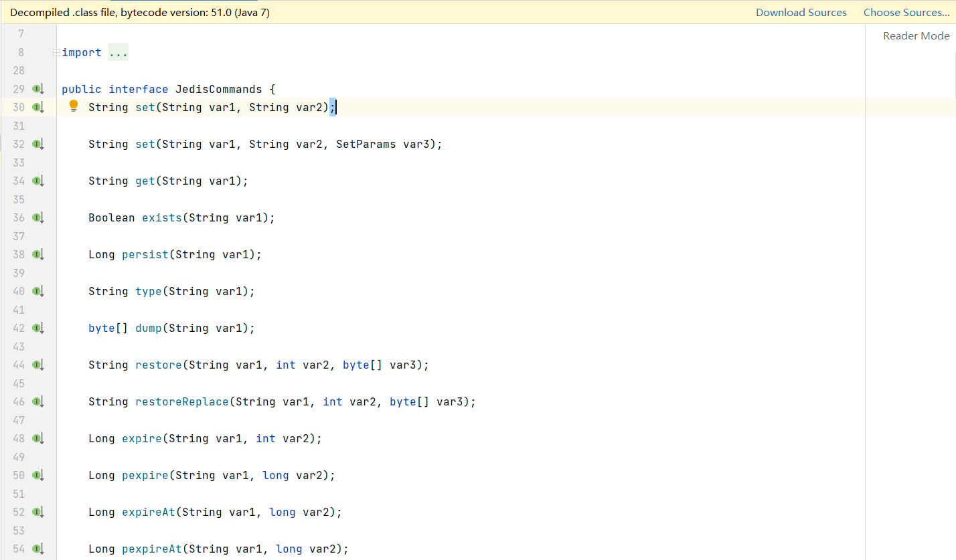Click gutter icon on line 30

(37, 107)
